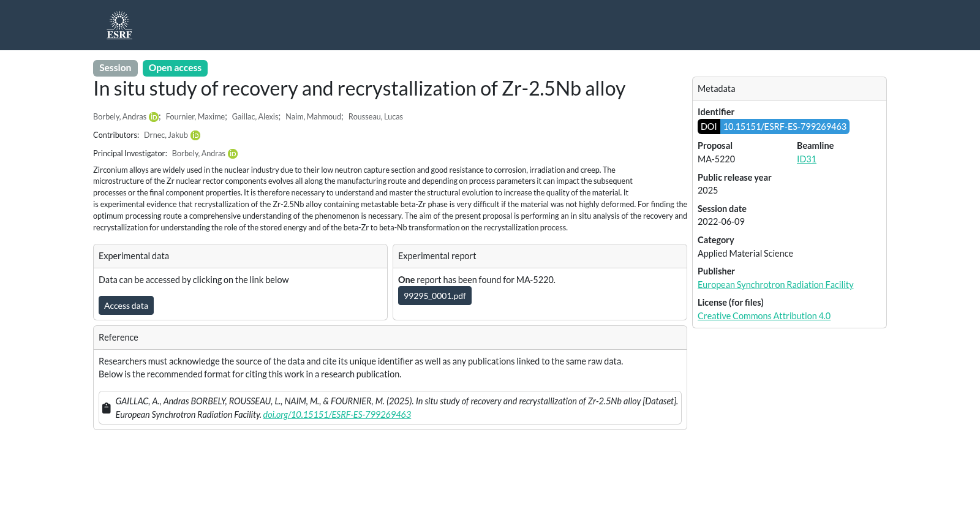
Task: Click the ESRF logo in header
Action: 119,25
